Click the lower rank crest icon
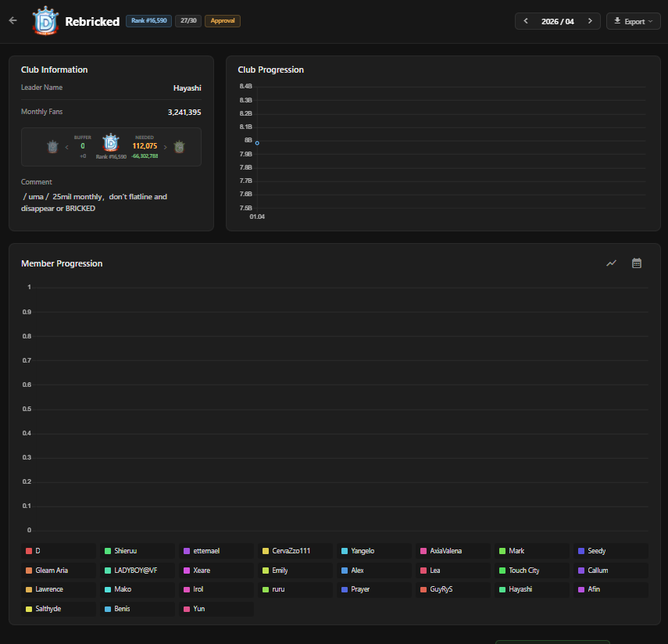Viewport: 668px width, 644px height. [52, 147]
